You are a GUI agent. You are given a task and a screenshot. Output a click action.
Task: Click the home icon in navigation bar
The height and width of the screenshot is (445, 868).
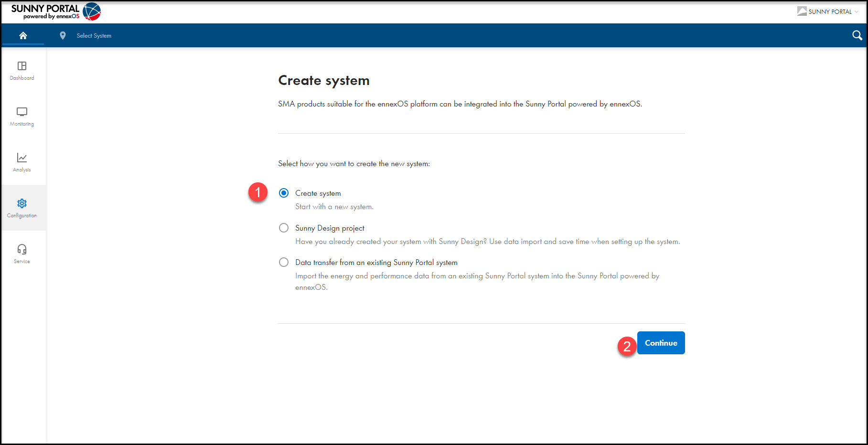[x=23, y=35]
